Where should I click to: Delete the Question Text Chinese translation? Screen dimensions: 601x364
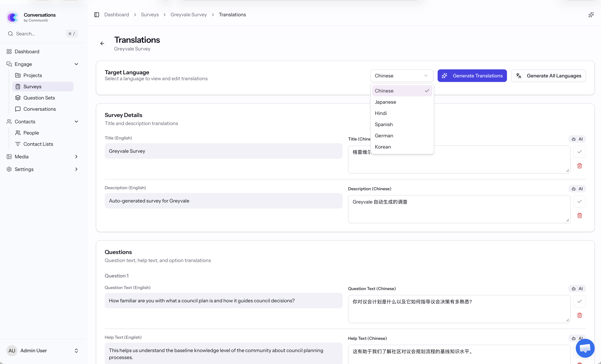579,315
